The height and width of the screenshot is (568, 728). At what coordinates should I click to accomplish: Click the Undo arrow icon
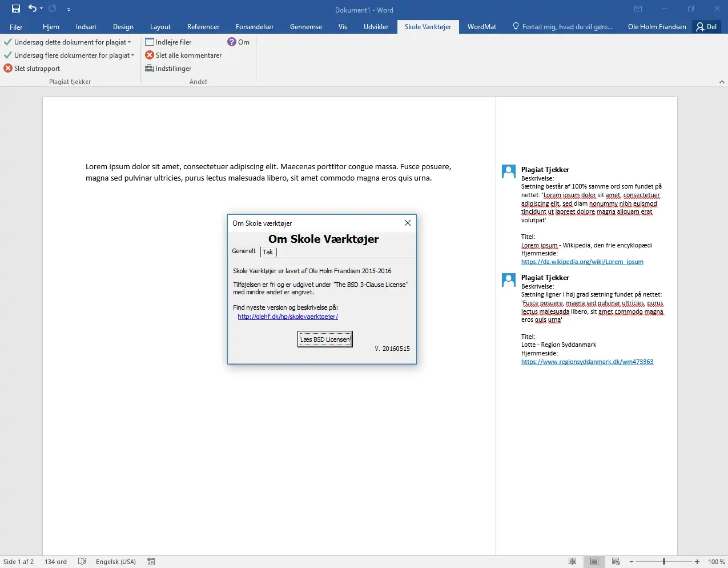33,9
